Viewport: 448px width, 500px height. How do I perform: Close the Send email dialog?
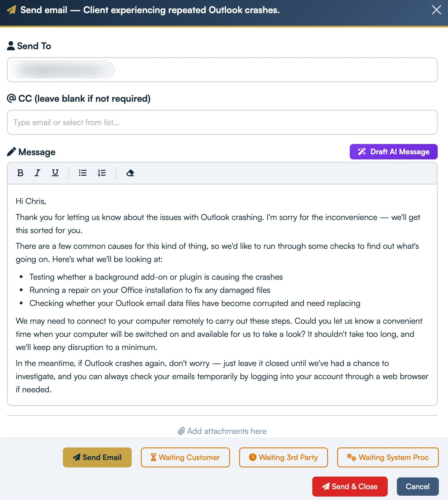pyautogui.click(x=436, y=10)
